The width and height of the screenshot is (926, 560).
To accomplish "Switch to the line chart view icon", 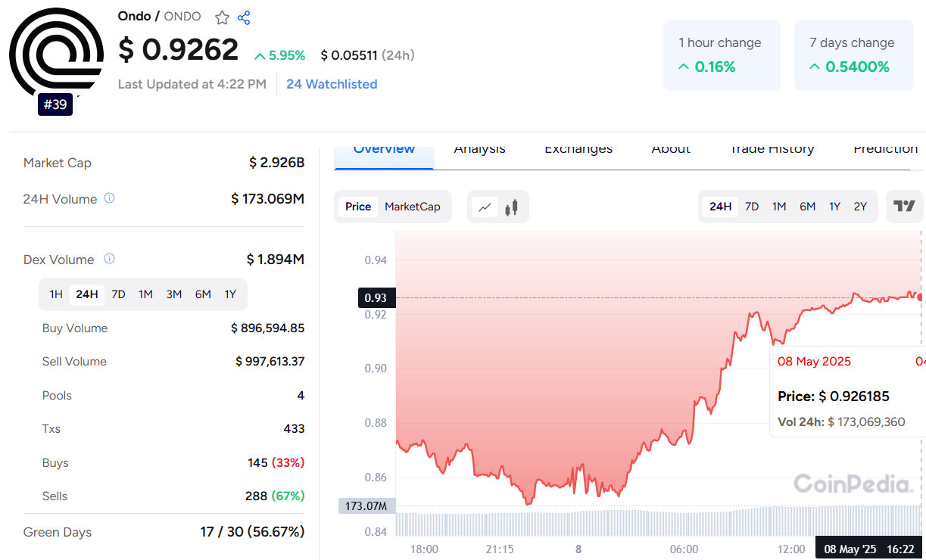I will click(x=485, y=207).
